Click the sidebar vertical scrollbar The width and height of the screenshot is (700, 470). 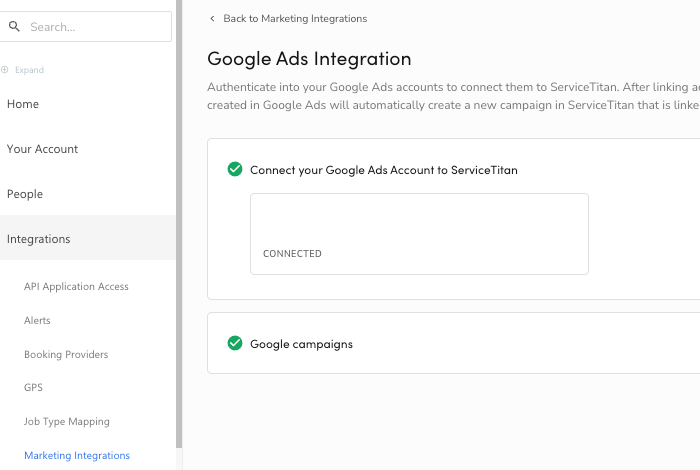[x=179, y=220]
